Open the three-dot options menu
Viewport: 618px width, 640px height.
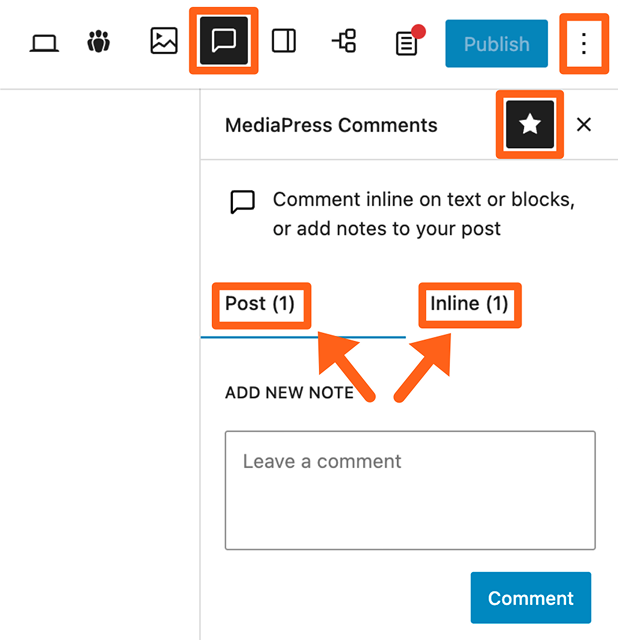click(584, 43)
